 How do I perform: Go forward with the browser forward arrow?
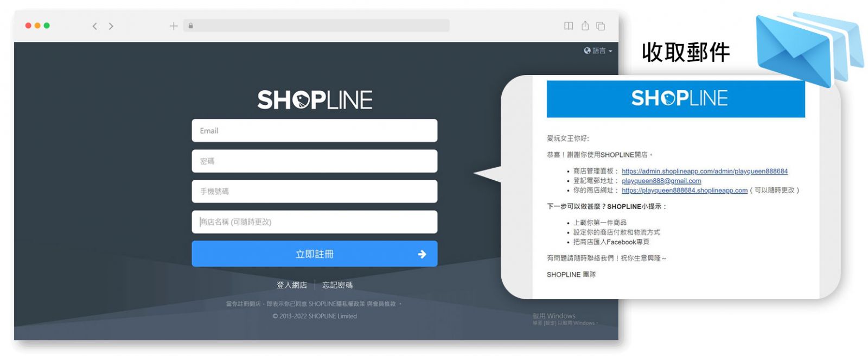tap(111, 26)
